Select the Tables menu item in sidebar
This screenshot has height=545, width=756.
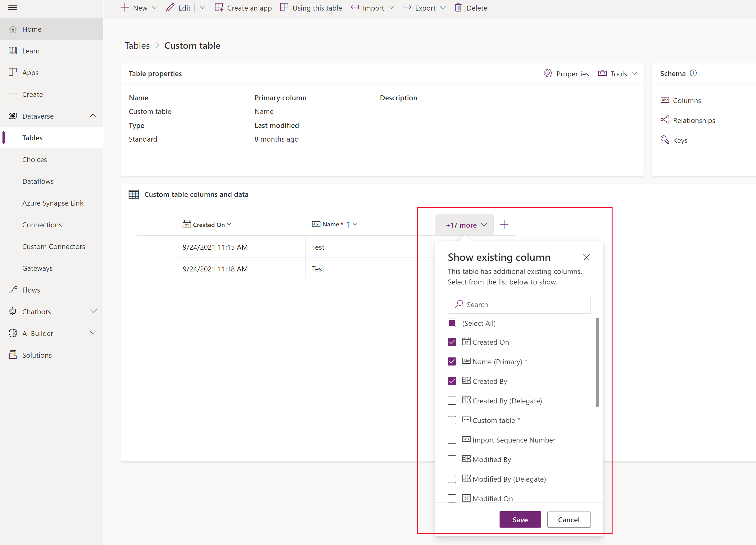[32, 138]
